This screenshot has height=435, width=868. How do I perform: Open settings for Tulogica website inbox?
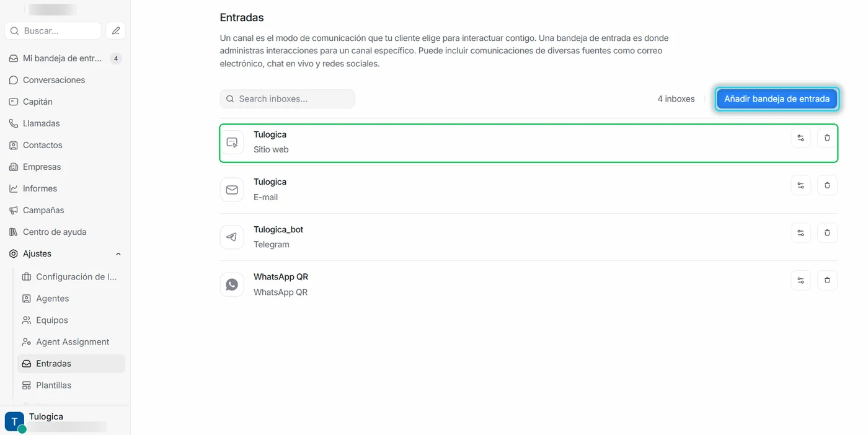coord(800,138)
